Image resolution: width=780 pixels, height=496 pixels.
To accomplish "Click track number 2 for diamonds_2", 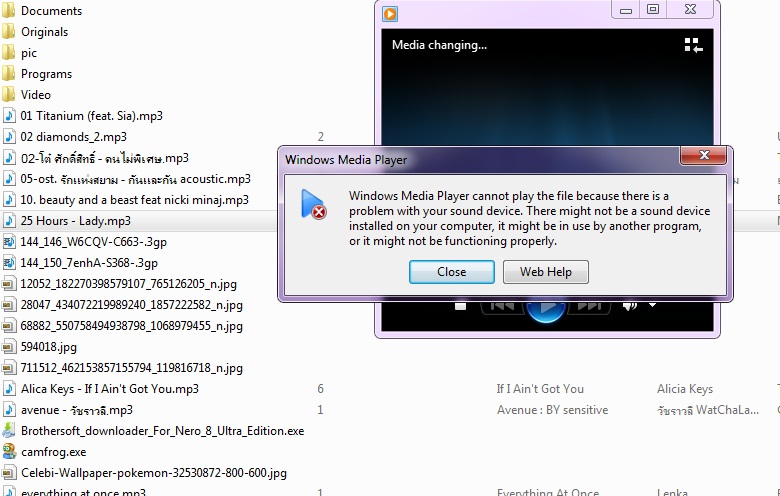I will point(320,136).
